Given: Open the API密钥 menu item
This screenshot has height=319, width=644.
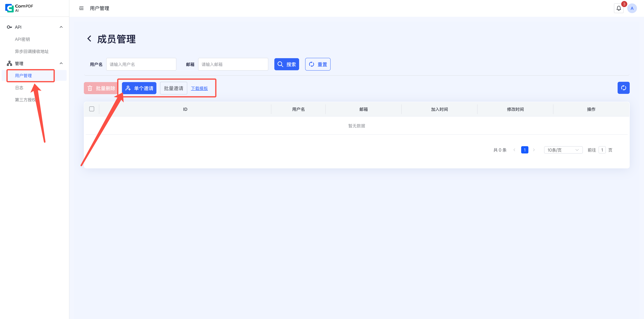Looking at the screenshot, I should 22,39.
